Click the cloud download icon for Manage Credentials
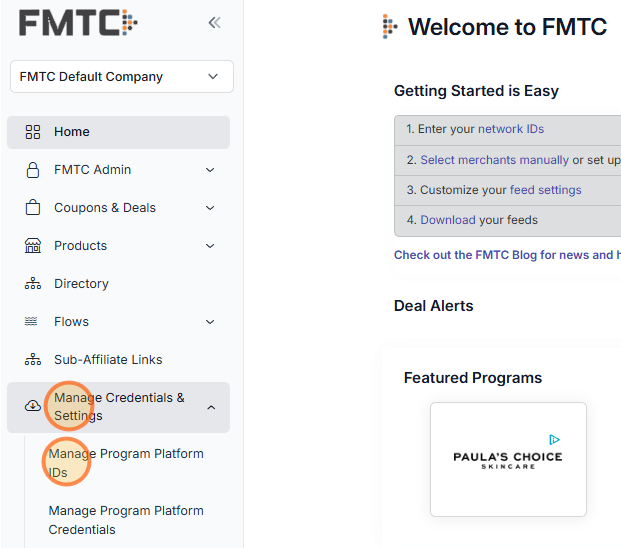Viewport: 621px width, 548px height. pos(33,406)
